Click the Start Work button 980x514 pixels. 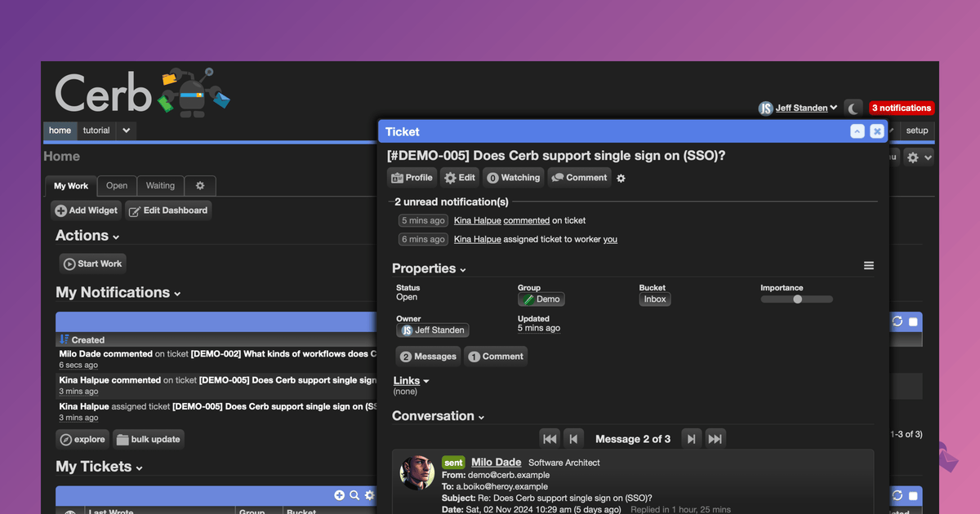coord(92,264)
